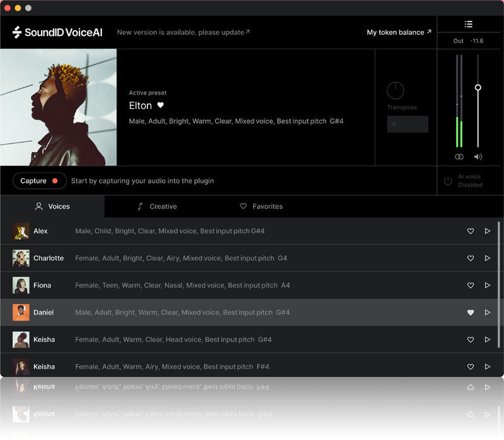The width and height of the screenshot is (504, 440).
Task: Open the new version update link
Action: (183, 32)
